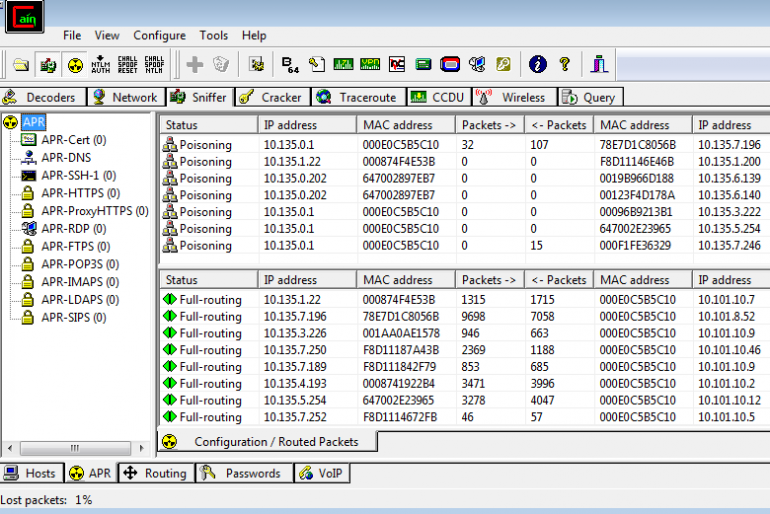Click the tree panel horizontal scrollbar thumb
The image size is (770, 514).
pyautogui.click(x=75, y=448)
